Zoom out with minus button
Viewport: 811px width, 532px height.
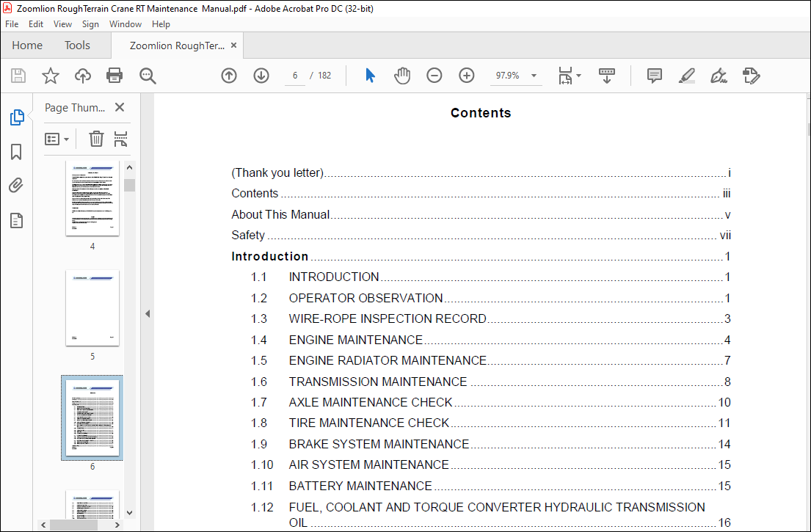tap(434, 76)
